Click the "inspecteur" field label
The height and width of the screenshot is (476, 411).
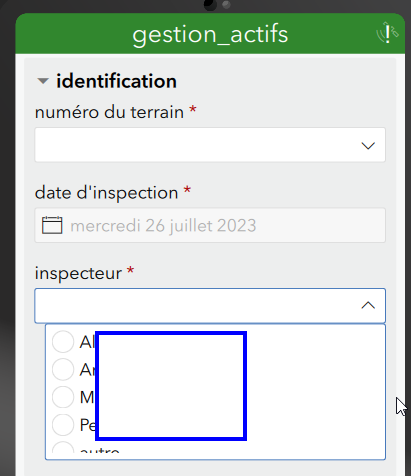tap(78, 274)
